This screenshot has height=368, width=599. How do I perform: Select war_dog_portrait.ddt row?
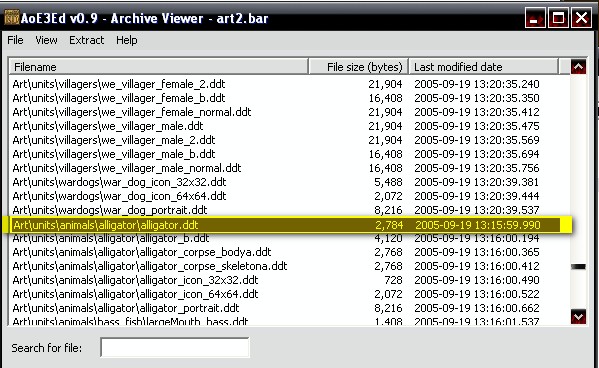pyautogui.click(x=289, y=210)
